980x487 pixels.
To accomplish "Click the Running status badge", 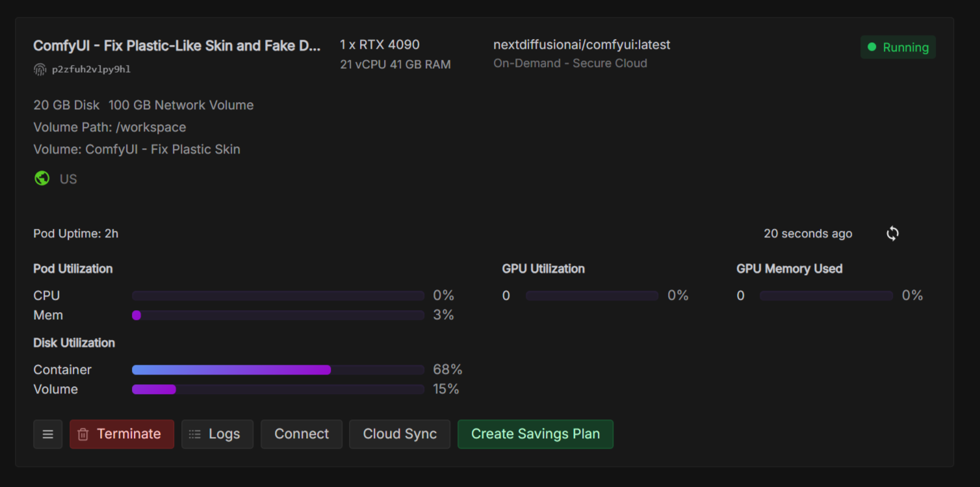I will (898, 47).
